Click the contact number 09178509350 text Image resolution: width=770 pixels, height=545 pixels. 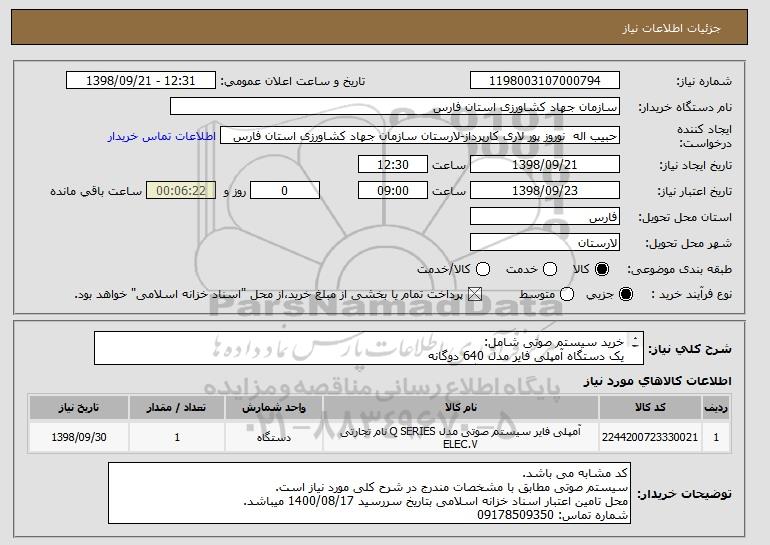pyautogui.click(x=515, y=515)
